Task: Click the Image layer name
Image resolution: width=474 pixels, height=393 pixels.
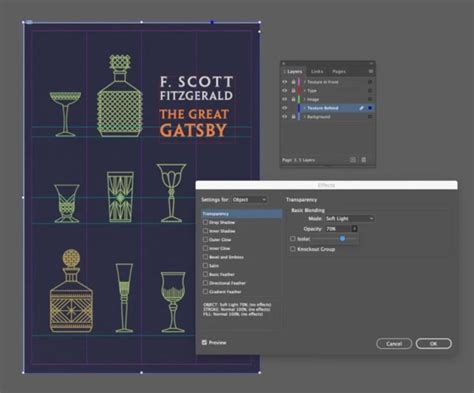Action: tap(313, 99)
